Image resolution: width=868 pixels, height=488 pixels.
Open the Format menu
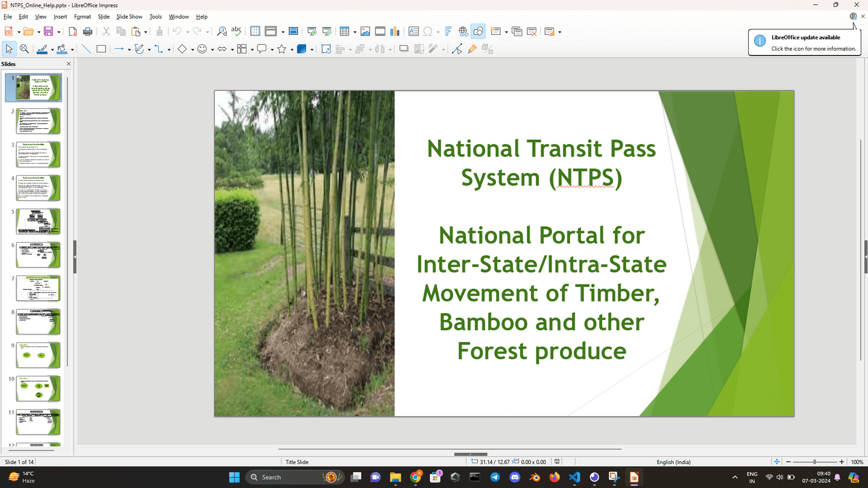pyautogui.click(x=83, y=17)
